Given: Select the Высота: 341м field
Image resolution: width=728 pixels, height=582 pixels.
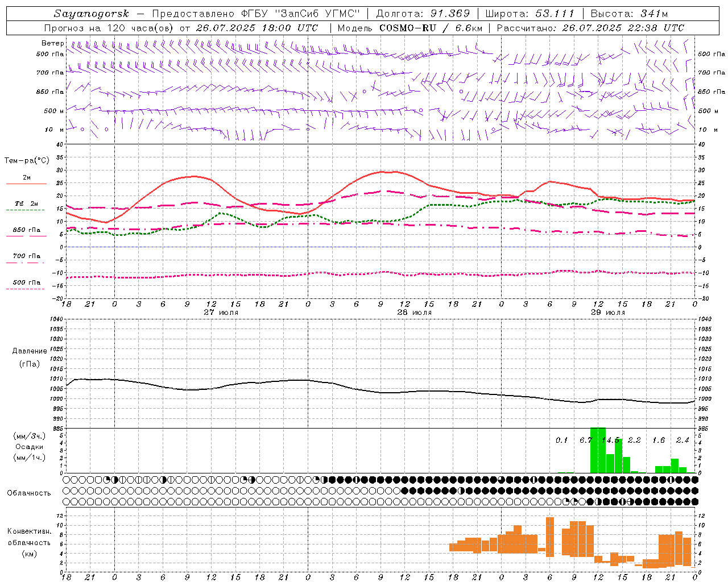Looking at the screenshot, I should click(629, 14).
